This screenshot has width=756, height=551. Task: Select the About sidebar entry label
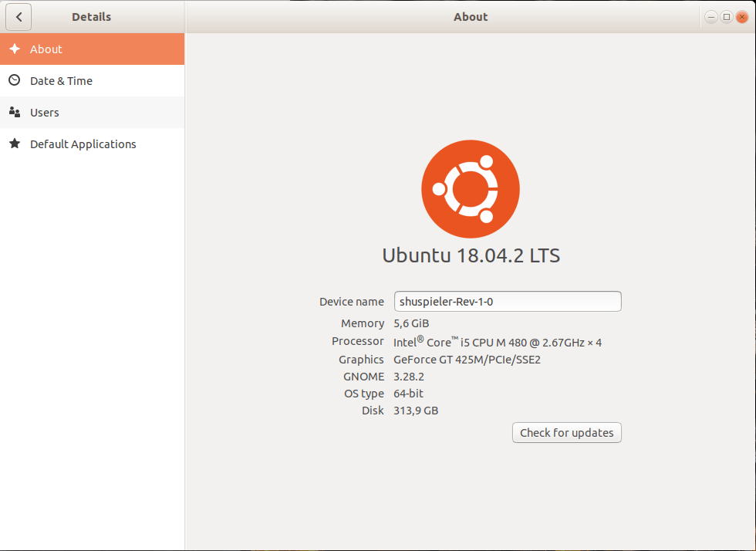tap(46, 49)
